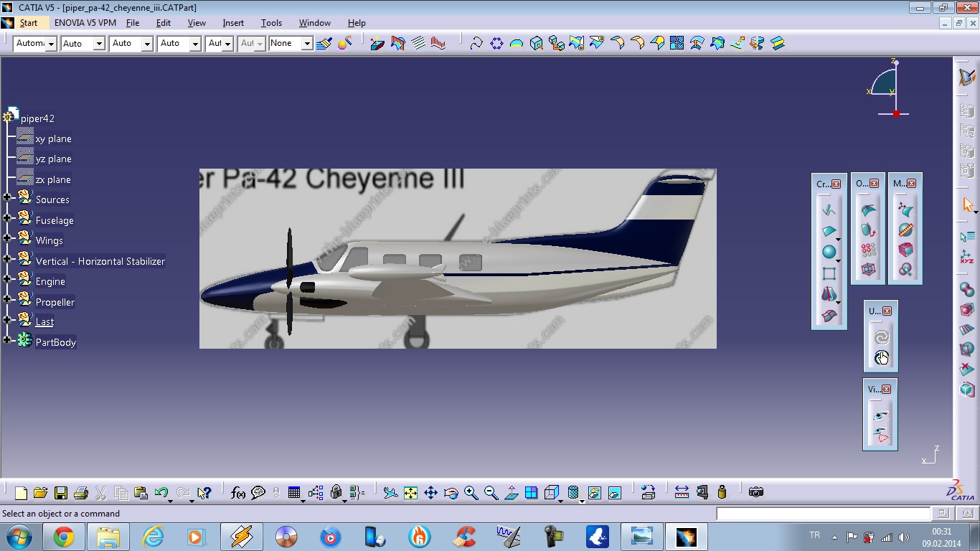Open the Design Table icon
Image resolution: width=980 pixels, height=551 pixels.
pos(293,493)
